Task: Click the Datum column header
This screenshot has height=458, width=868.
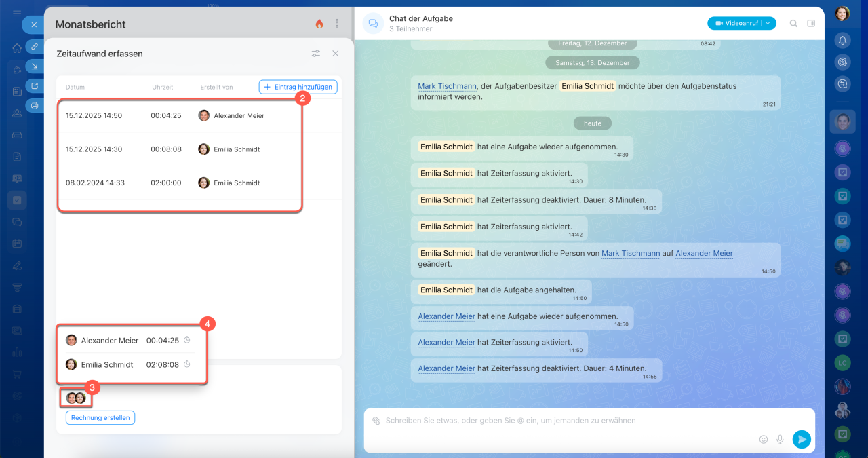Action: point(75,88)
